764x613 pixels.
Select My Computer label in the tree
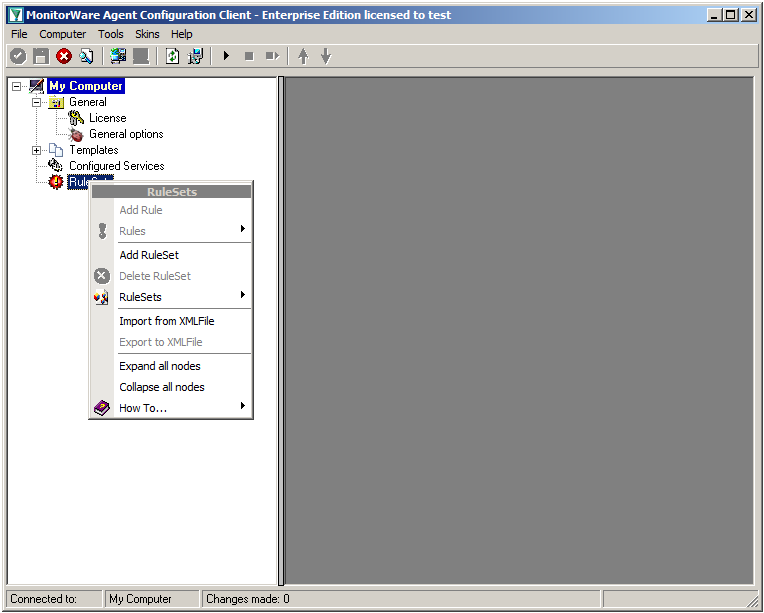(86, 86)
